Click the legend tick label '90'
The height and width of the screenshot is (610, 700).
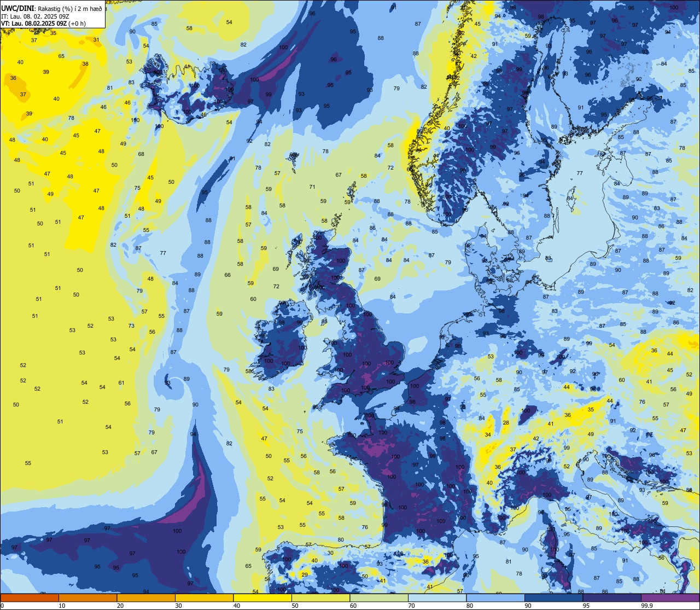[x=528, y=605]
